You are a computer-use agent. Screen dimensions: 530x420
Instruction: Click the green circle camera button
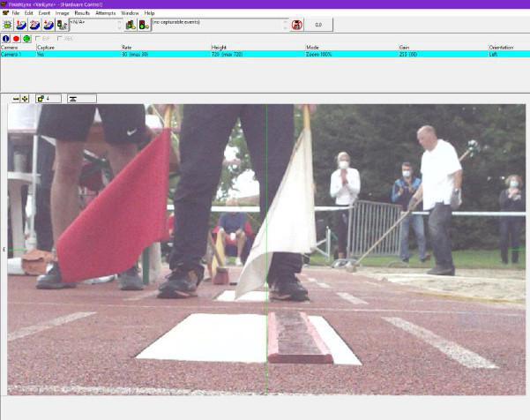pyautogui.click(x=26, y=39)
